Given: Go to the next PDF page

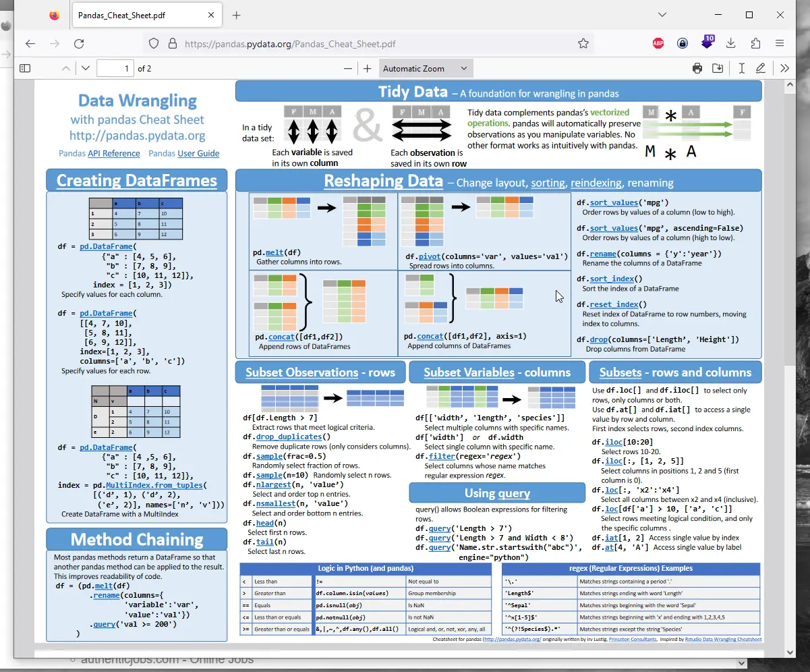Looking at the screenshot, I should coord(85,68).
